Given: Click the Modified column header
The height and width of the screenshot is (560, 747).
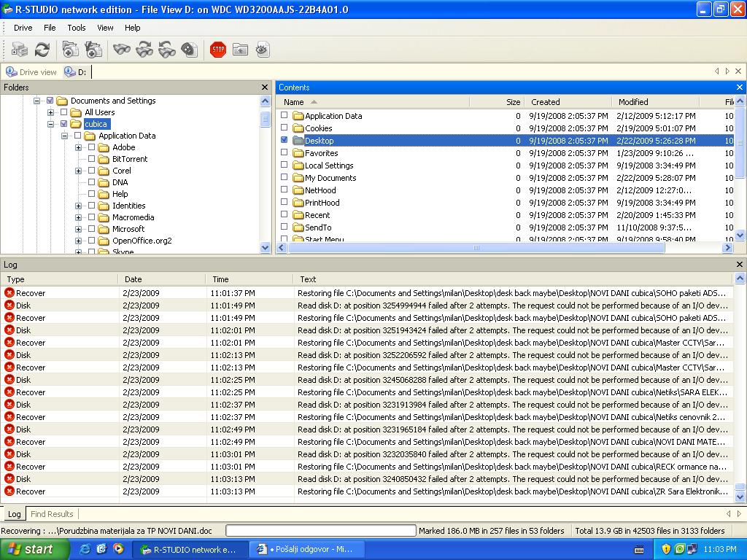Looking at the screenshot, I should pos(633,102).
